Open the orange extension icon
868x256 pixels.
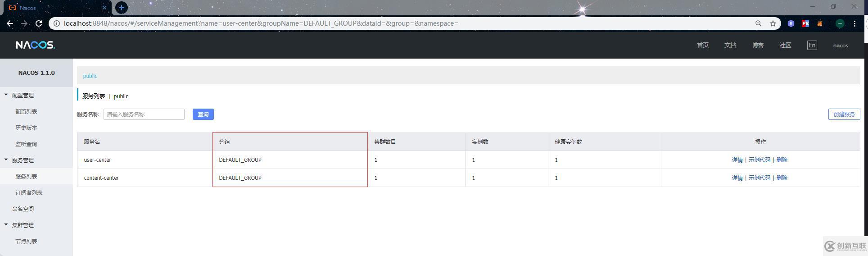pos(820,23)
